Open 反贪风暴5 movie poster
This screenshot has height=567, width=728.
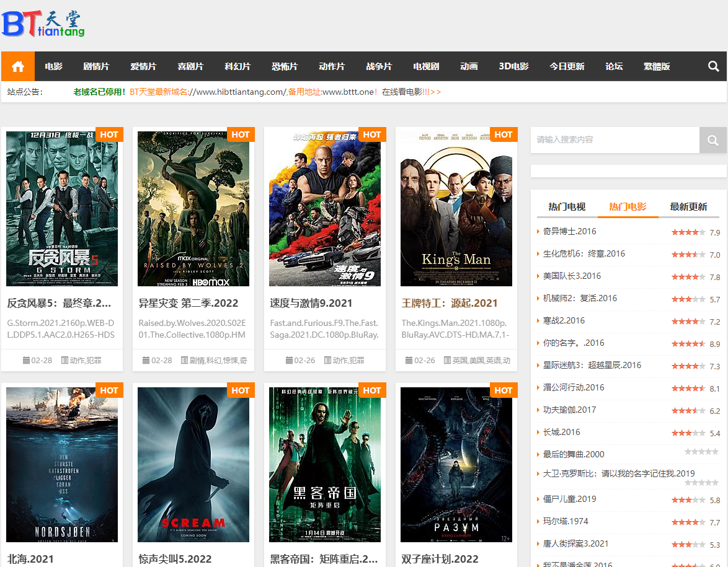[x=62, y=209]
